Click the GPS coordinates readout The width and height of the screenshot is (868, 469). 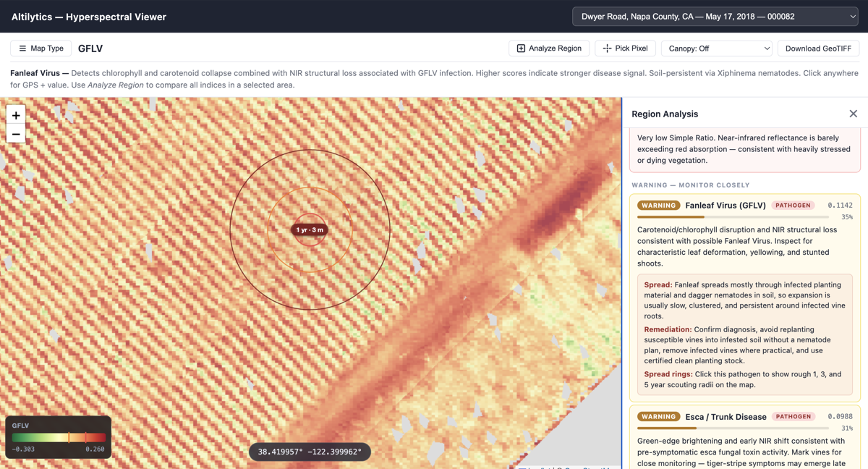coord(310,452)
